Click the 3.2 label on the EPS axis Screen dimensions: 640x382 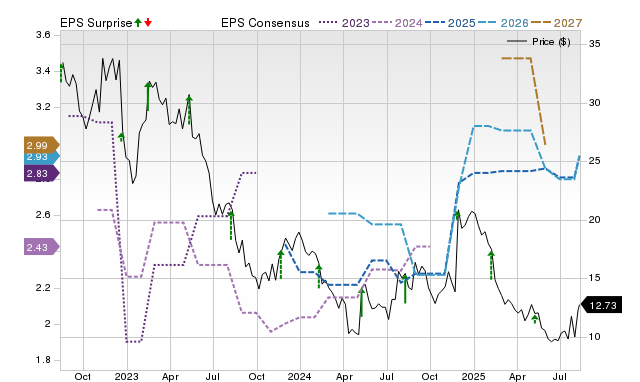(43, 107)
